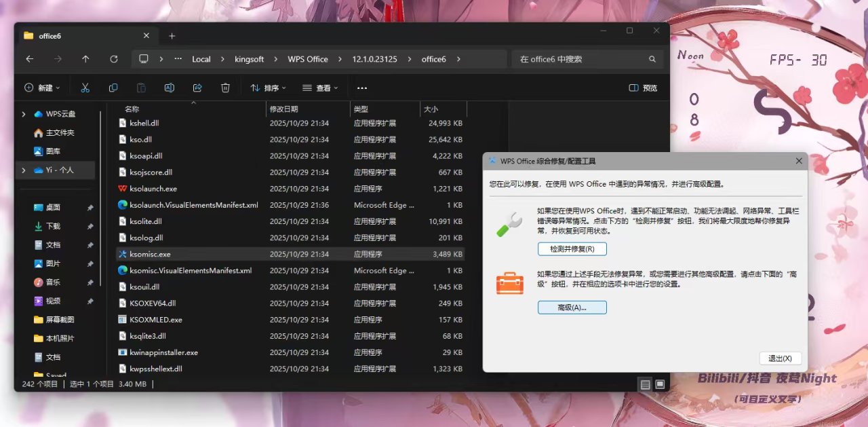Image resolution: width=868 pixels, height=427 pixels.
Task: Unpin 桌面 with its pin icon
Action: 90,207
